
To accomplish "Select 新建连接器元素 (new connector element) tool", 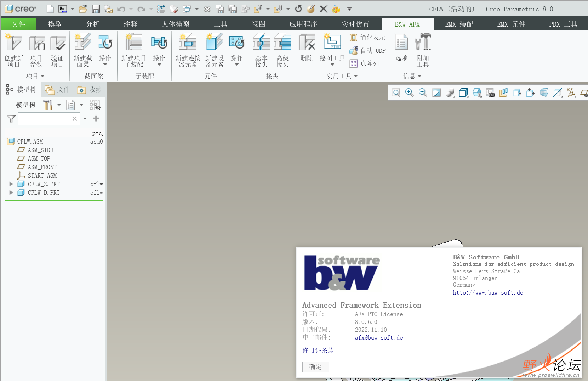I will [x=188, y=50].
